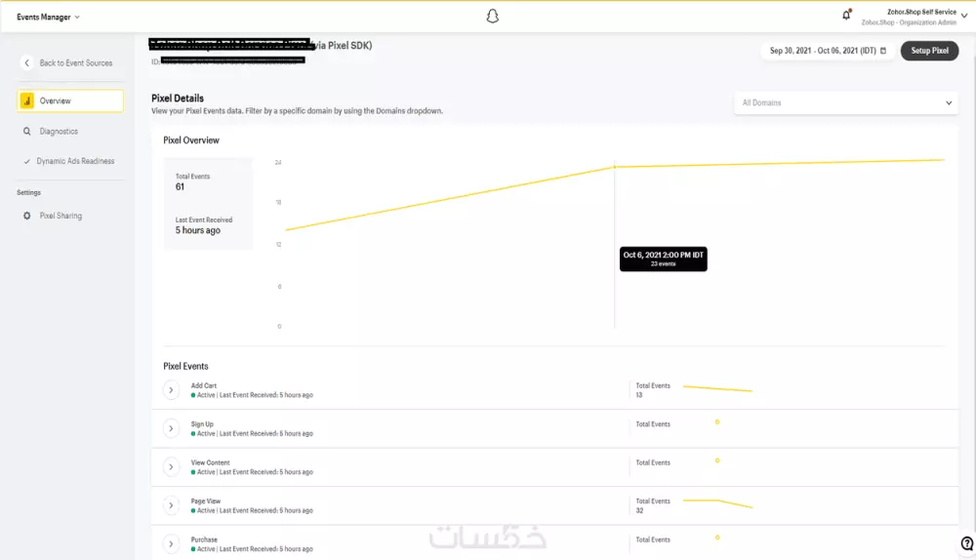Viewport: 976px width, 560px height.
Task: Click the Overview chart icon
Action: pos(27,101)
